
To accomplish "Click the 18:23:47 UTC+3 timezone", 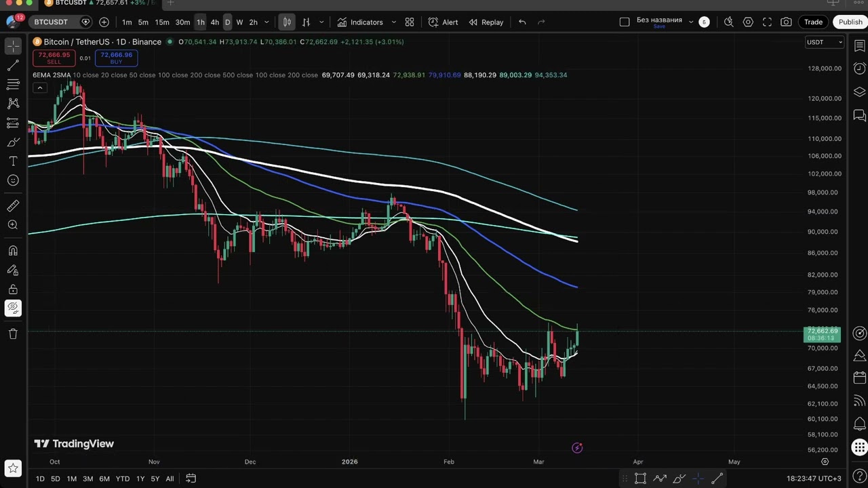I will (814, 479).
